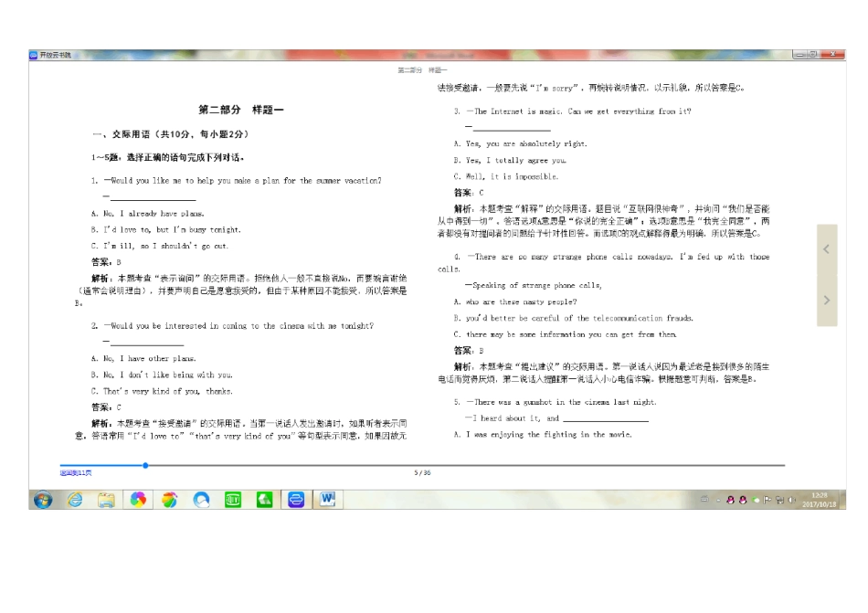This screenshot has width=868, height=613.
Task: Click option 'A. Yes, you are absolutely right.'
Action: [521, 143]
